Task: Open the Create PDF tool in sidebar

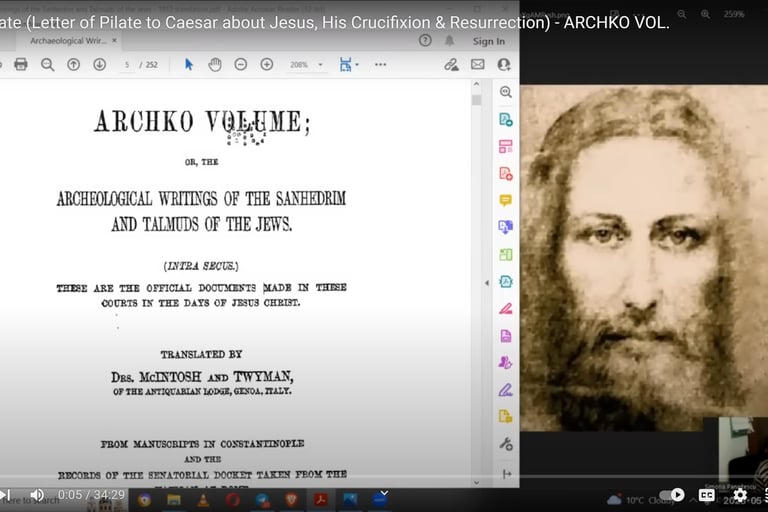Action: pos(505,173)
